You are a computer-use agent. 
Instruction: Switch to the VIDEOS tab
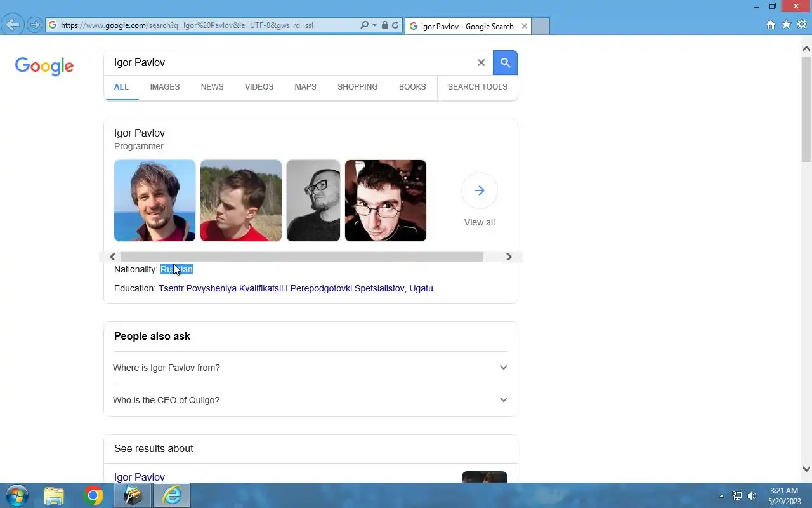259,87
